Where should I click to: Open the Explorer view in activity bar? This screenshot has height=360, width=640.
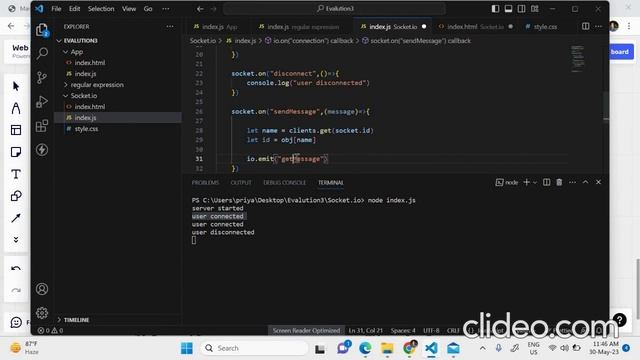point(42,30)
